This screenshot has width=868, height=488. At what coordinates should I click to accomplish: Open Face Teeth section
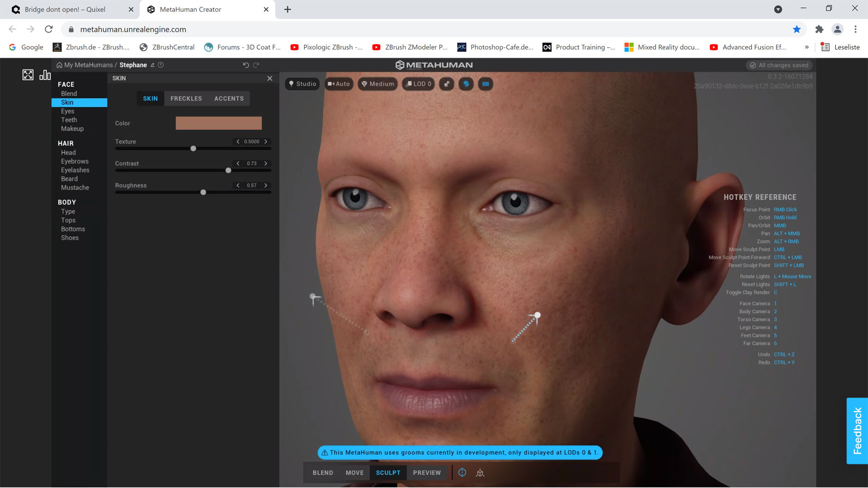point(69,120)
